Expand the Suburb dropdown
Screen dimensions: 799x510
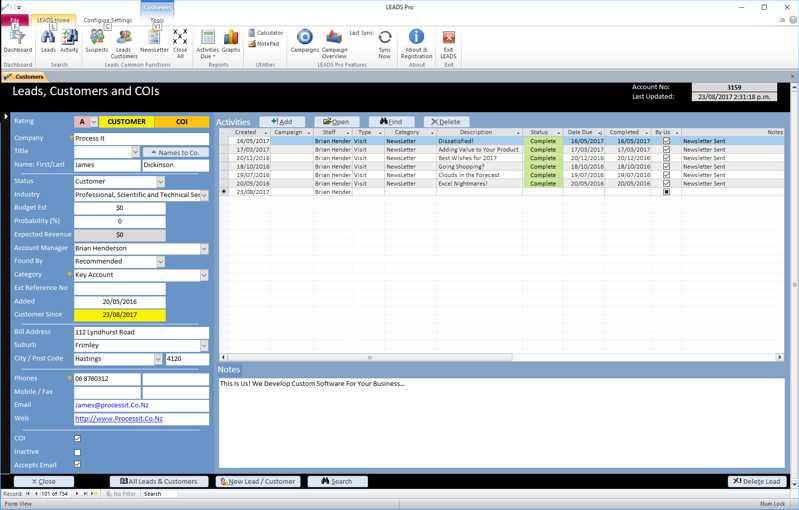(x=204, y=345)
